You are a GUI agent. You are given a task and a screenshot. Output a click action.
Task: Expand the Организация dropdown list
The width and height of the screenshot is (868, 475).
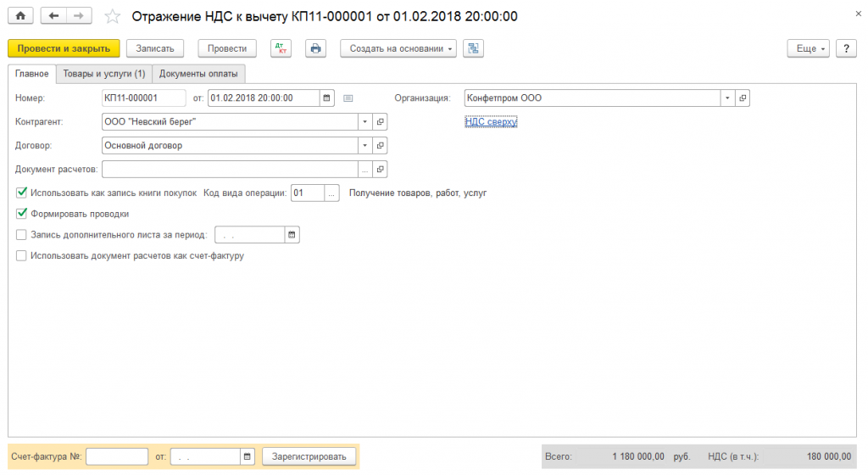[727, 98]
